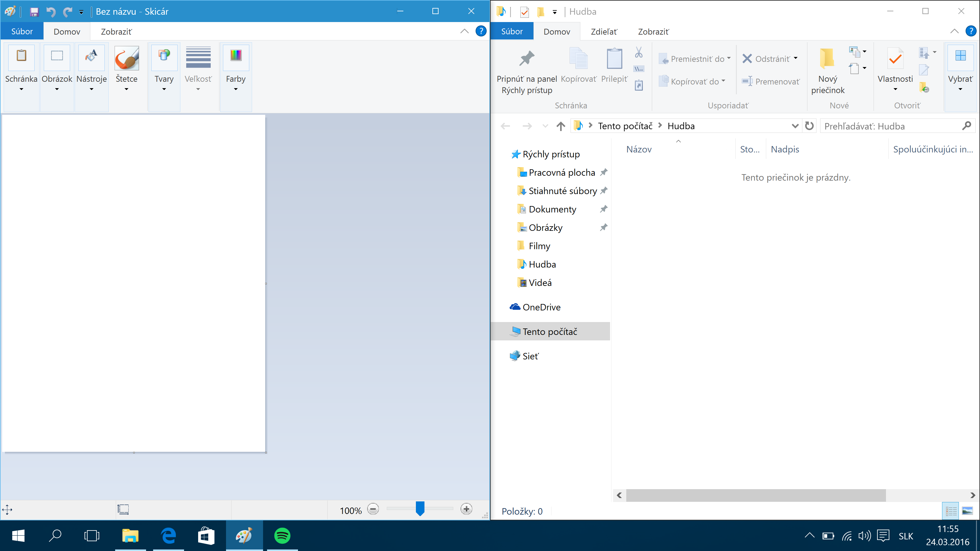Open the new item dropdown icon
980x551 pixels.
(858, 52)
